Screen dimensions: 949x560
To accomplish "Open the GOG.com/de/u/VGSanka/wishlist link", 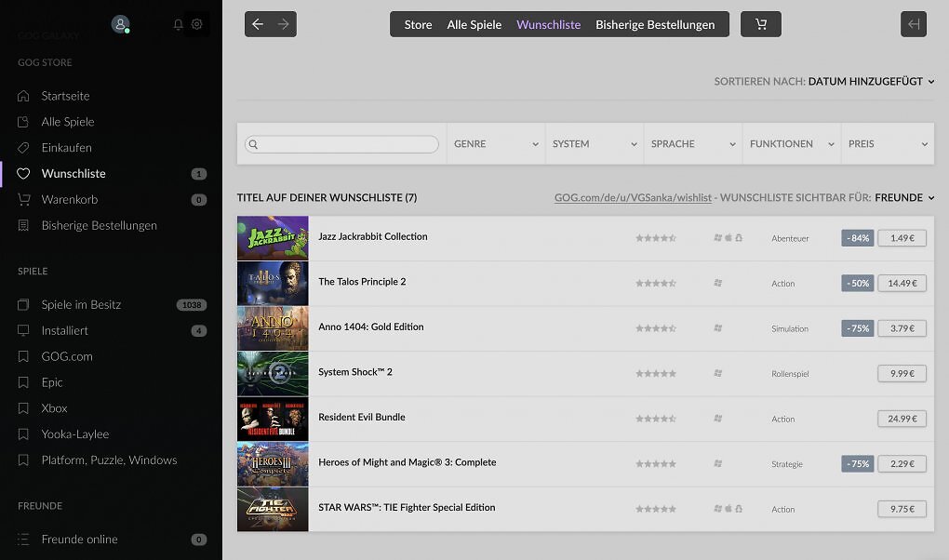I will tap(633, 197).
